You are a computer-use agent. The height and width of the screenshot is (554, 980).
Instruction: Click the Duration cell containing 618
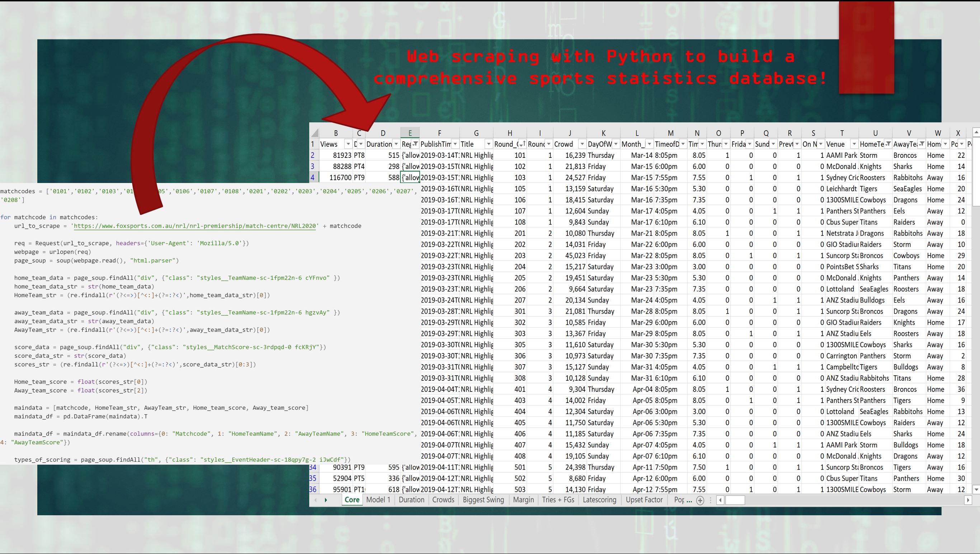click(383, 489)
